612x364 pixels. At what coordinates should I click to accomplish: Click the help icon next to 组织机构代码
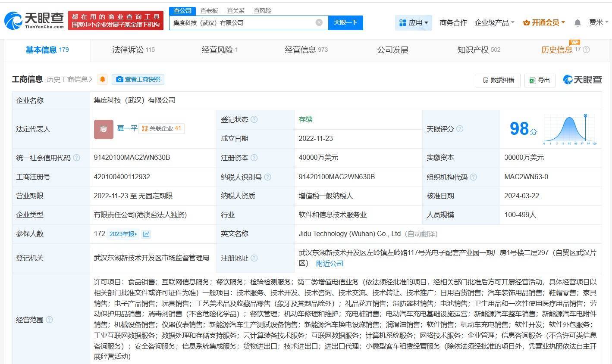coord(473,177)
